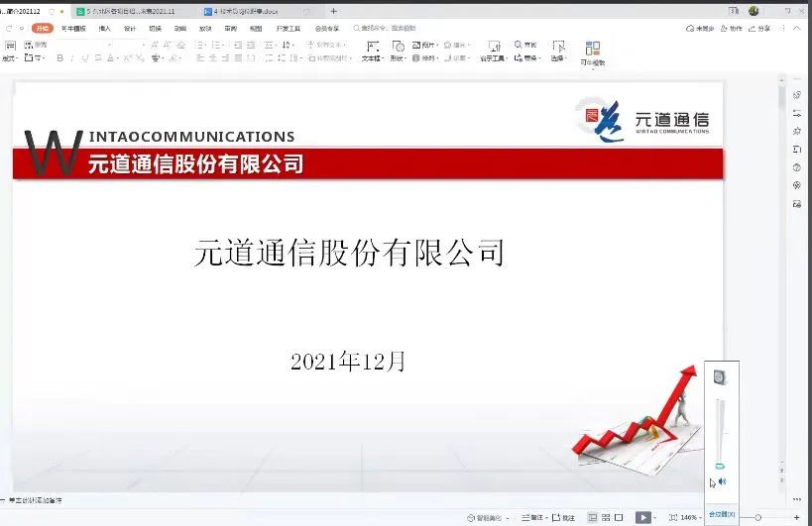This screenshot has width=812, height=526.
Task: Open the 合成器 (Mixer) link
Action: [x=721, y=514]
